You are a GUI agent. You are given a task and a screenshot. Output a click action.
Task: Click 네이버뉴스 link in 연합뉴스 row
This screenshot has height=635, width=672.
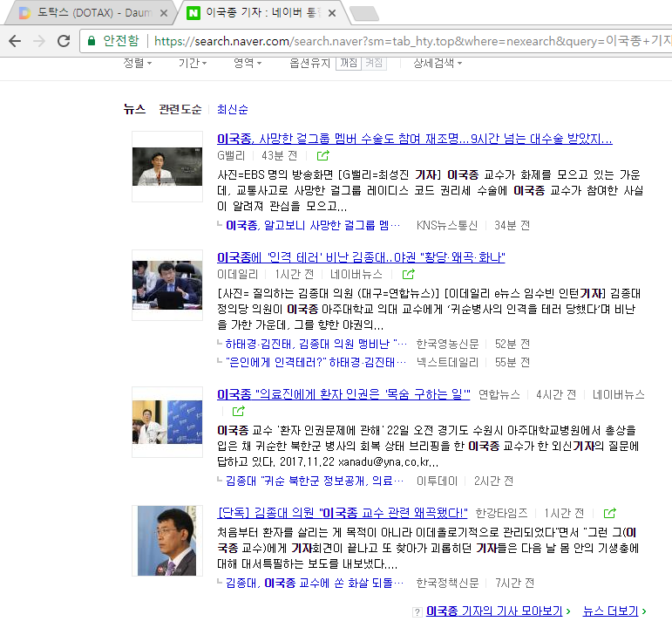[619, 394]
